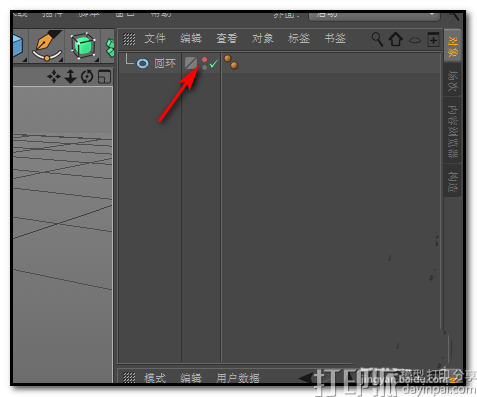This screenshot has height=397, width=477.
Task: Switch to the 内容浏览器 side tab
Action: point(452,131)
